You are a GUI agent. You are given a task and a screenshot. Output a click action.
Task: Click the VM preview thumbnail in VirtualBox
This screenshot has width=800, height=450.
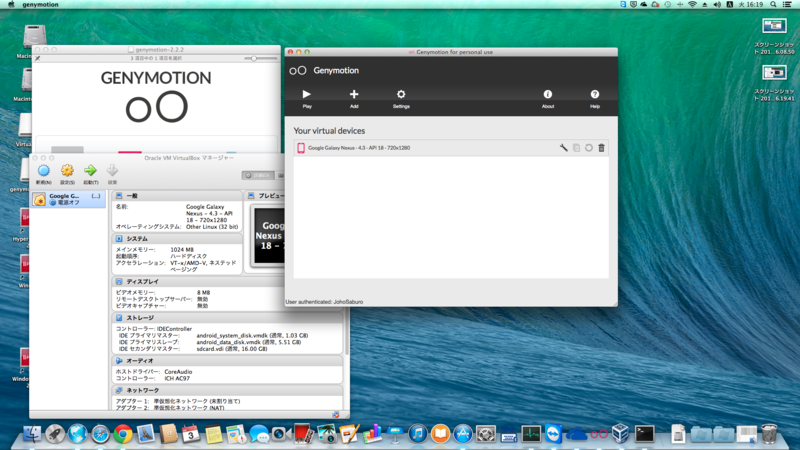point(269,235)
